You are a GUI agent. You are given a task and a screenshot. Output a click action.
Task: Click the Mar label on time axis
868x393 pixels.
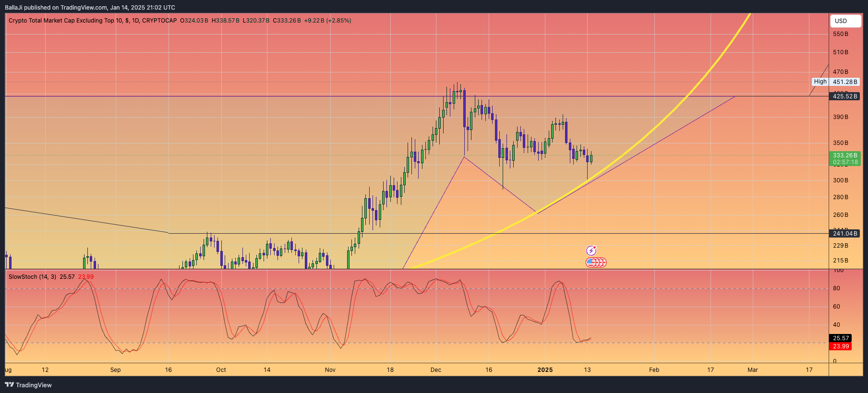tap(753, 370)
